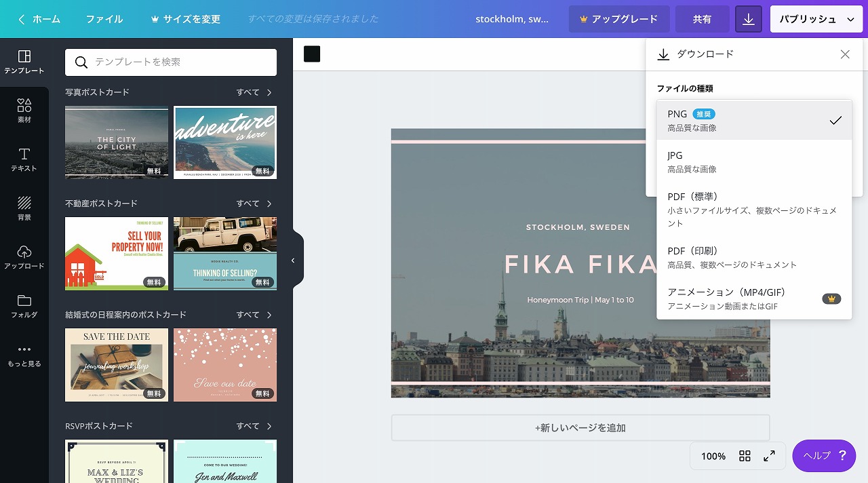Click the 100% zoom level button
This screenshot has width=868, height=483.
click(713, 456)
